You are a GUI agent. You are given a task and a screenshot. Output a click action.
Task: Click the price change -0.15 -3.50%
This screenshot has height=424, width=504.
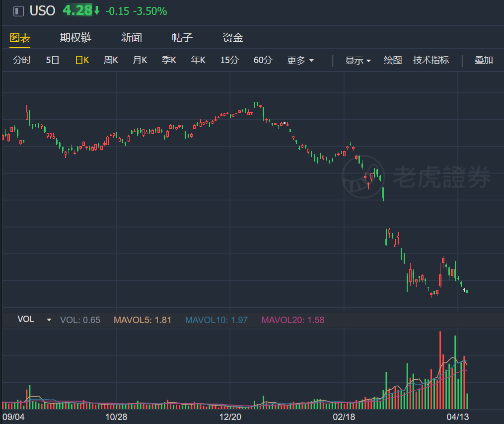(x=136, y=11)
